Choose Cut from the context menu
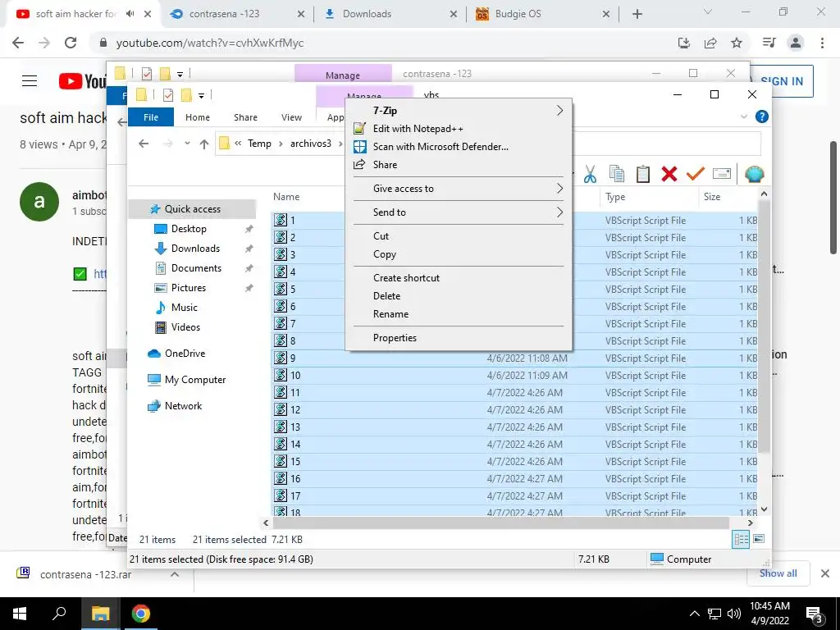This screenshot has width=840, height=630. (381, 236)
